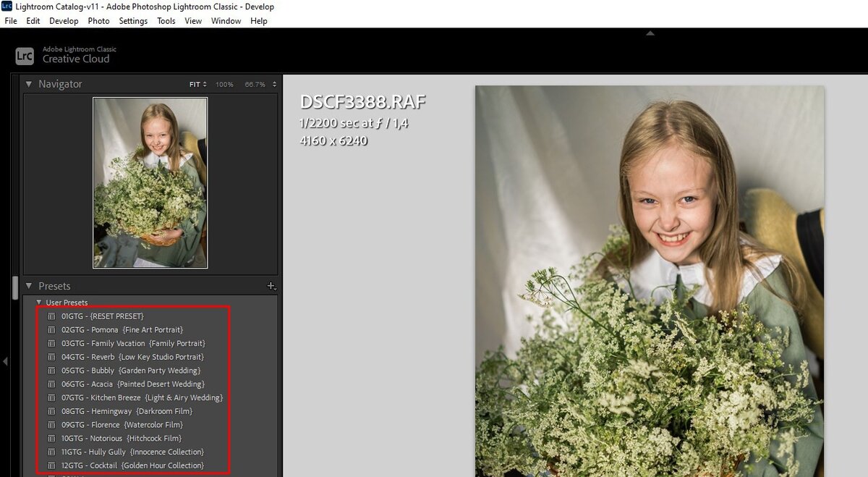Click the plus icon to create preset
This screenshot has height=477, width=868.
[x=271, y=287]
